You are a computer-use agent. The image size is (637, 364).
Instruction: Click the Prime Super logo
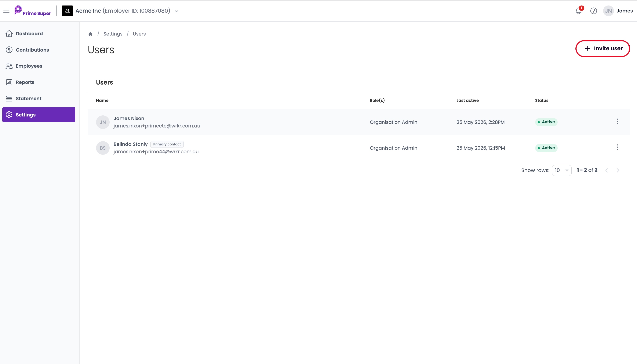(33, 11)
